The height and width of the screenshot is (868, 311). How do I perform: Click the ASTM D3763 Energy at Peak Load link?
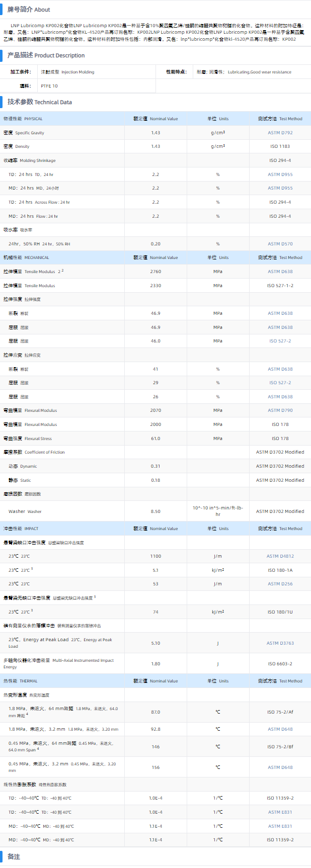[x=280, y=643]
